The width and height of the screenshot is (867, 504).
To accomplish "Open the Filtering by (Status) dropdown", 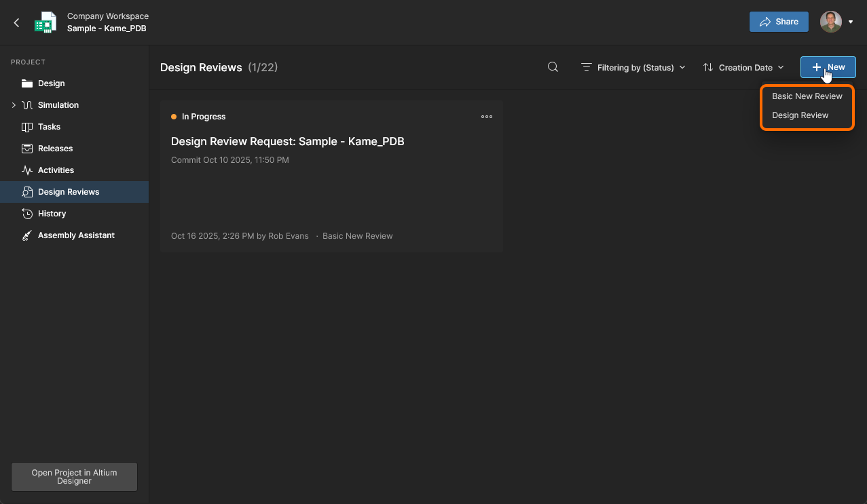I will click(632, 67).
